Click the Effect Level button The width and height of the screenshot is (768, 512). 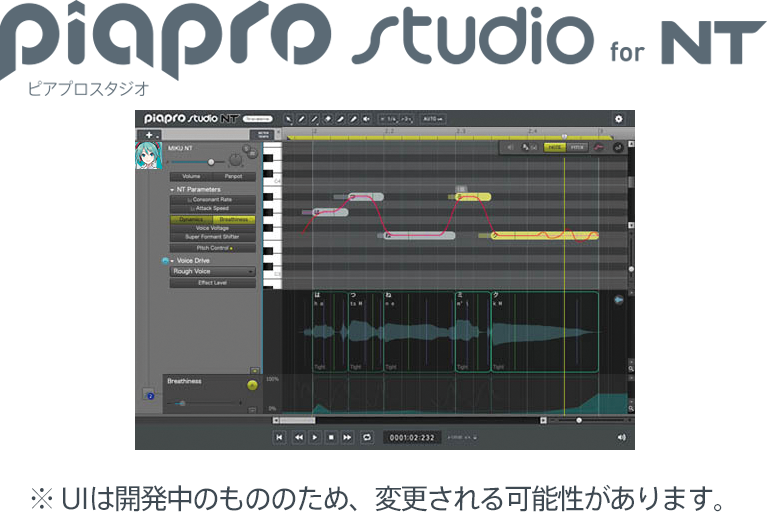213,283
